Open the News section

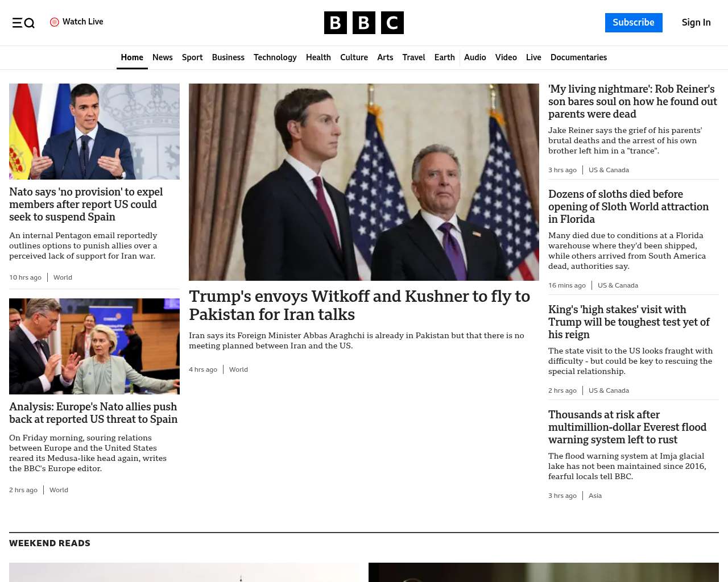pyautogui.click(x=163, y=57)
